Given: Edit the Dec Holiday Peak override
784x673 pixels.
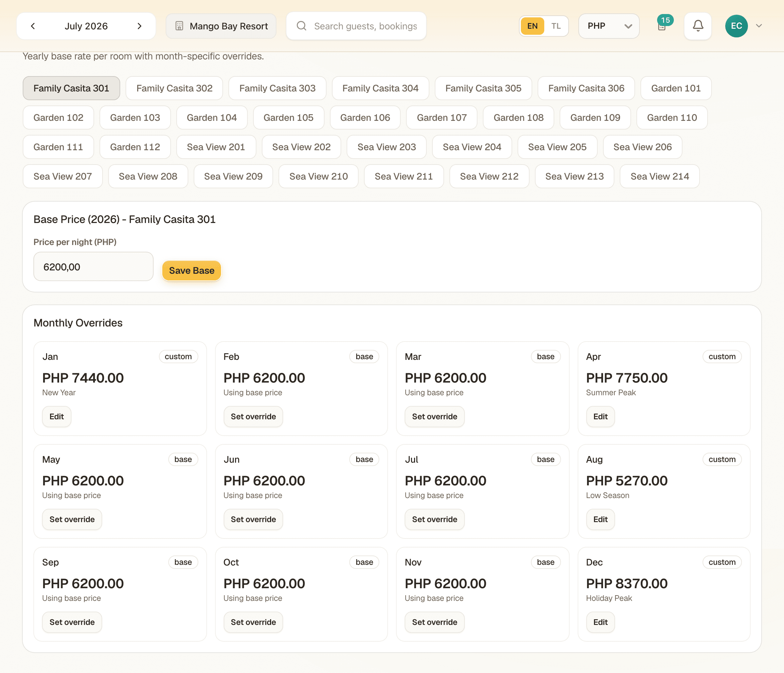Looking at the screenshot, I should pyautogui.click(x=600, y=623).
